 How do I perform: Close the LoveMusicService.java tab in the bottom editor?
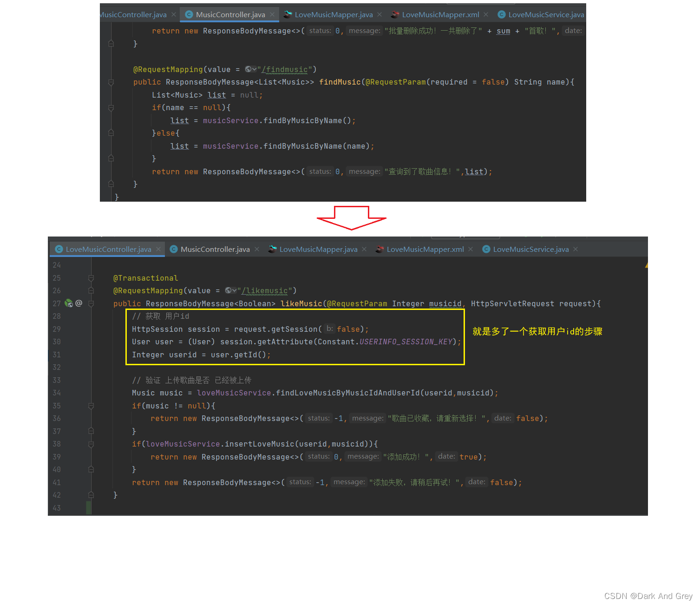click(x=576, y=249)
